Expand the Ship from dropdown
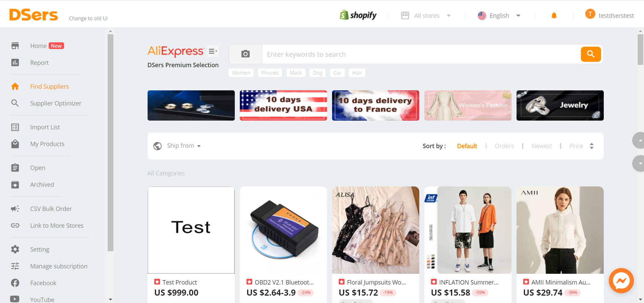644x303 pixels. 184,146
